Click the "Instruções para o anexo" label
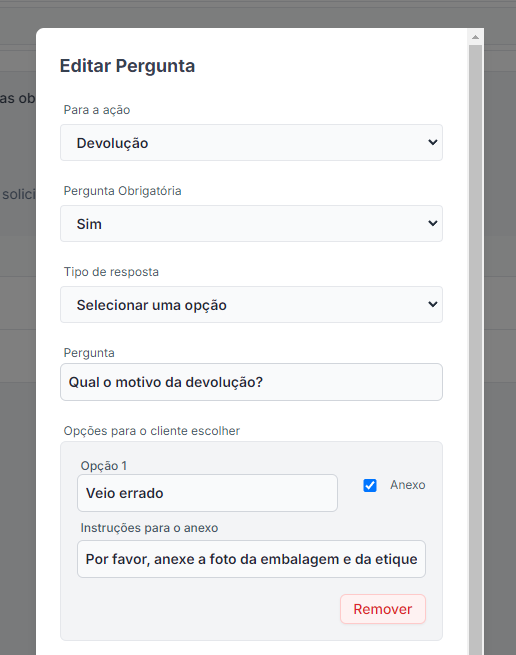Image resolution: width=516 pixels, height=655 pixels. tap(149, 528)
